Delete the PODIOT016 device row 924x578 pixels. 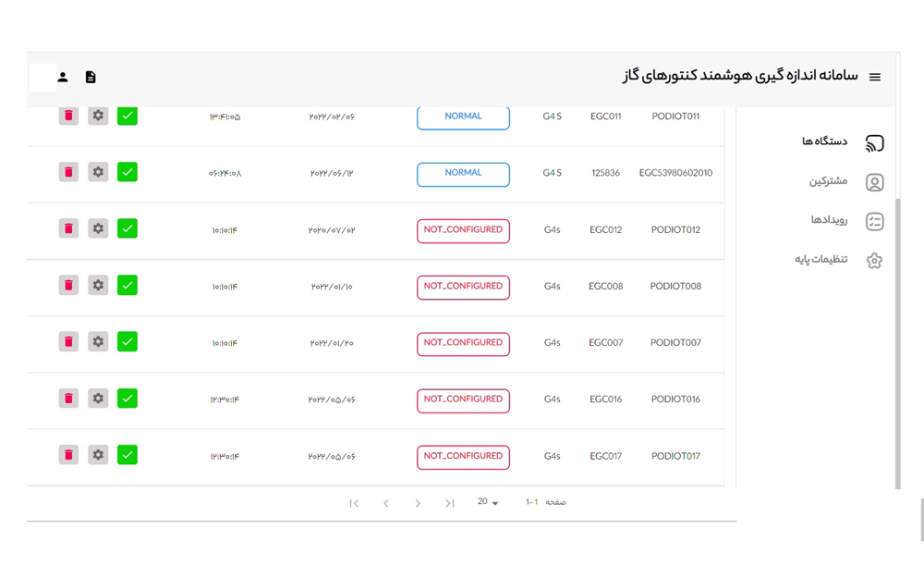coord(68,398)
